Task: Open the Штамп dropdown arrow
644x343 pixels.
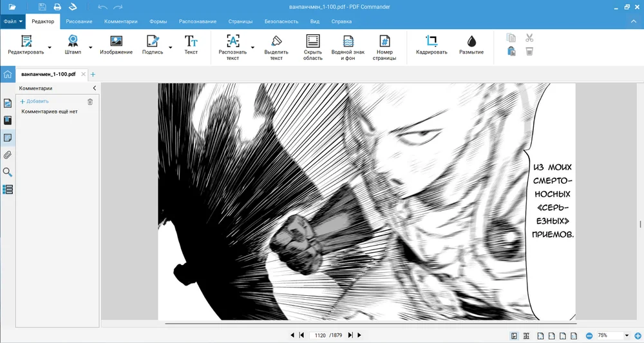Action: (90, 47)
